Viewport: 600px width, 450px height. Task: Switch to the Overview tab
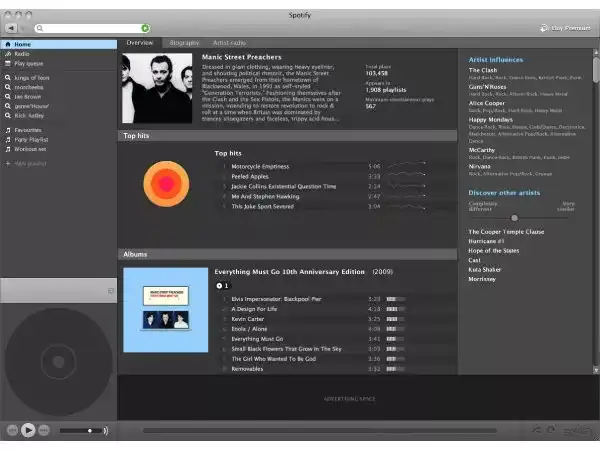[140, 43]
